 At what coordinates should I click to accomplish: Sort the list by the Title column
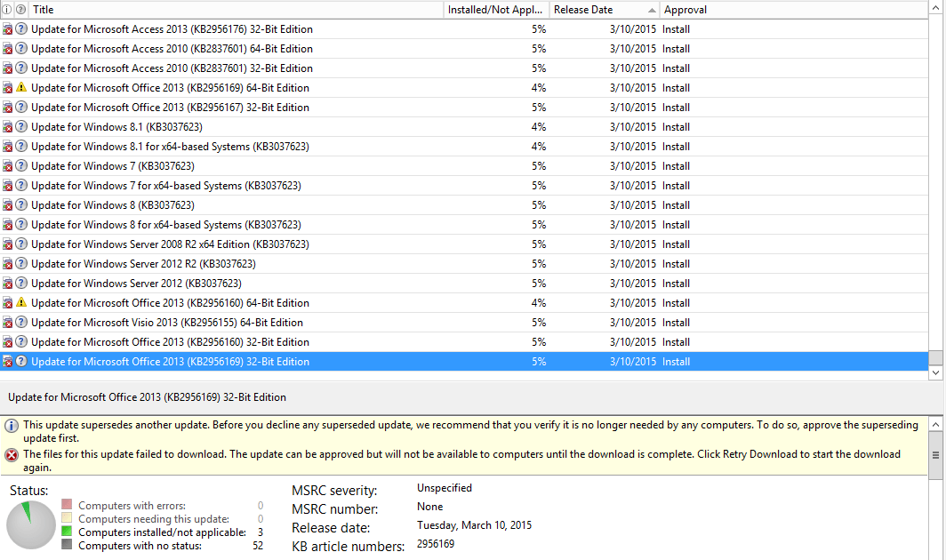(236, 10)
